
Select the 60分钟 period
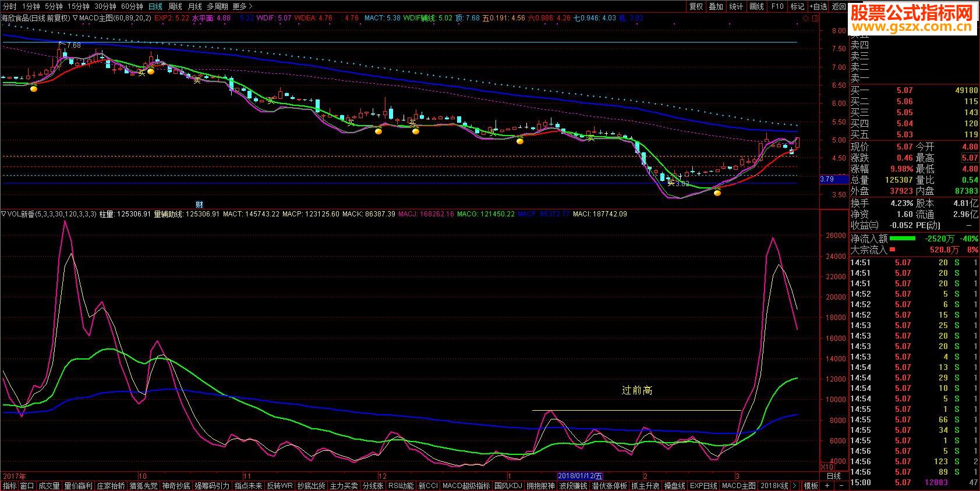coord(132,6)
